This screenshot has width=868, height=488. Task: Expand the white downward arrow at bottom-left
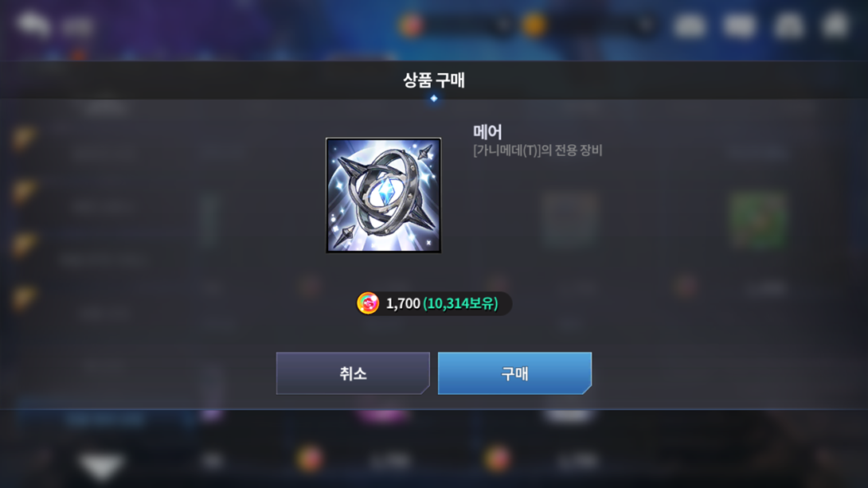(x=101, y=465)
